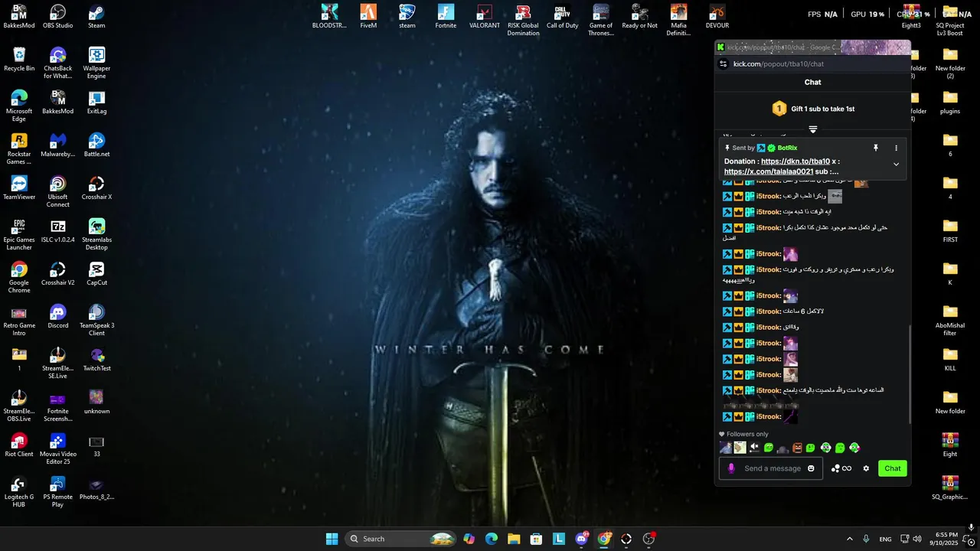Select the Riot Client desktop icon
This screenshot has height=551, width=980.
point(19,445)
